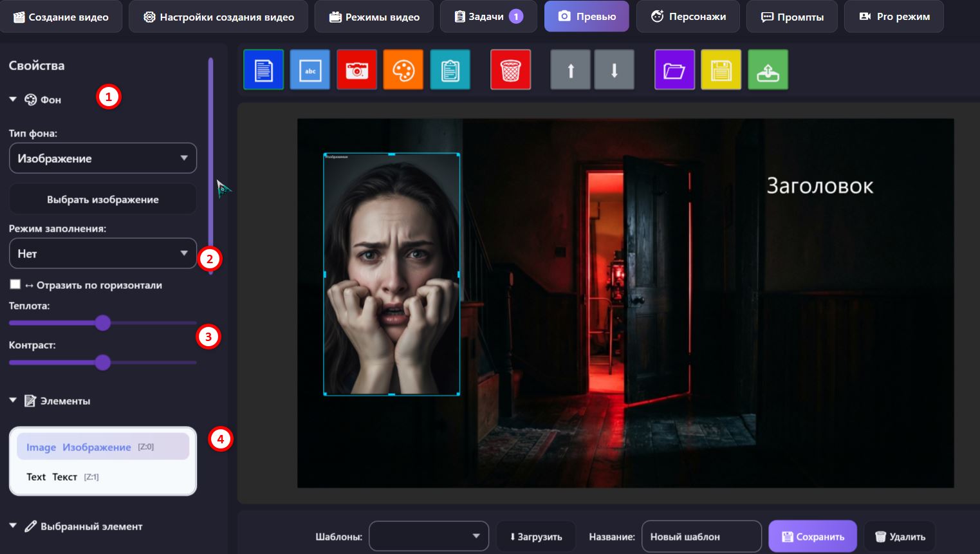Click the Заголовок text on canvas
This screenshot has width=980, height=554.
[x=820, y=186]
